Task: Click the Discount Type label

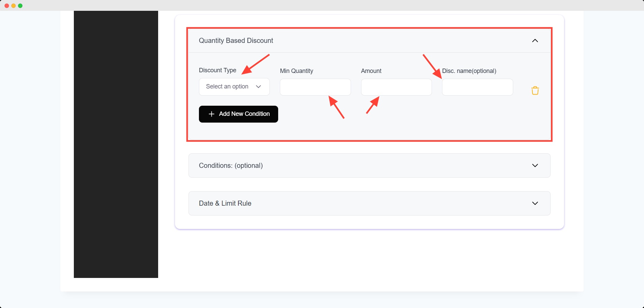Action: [217, 70]
